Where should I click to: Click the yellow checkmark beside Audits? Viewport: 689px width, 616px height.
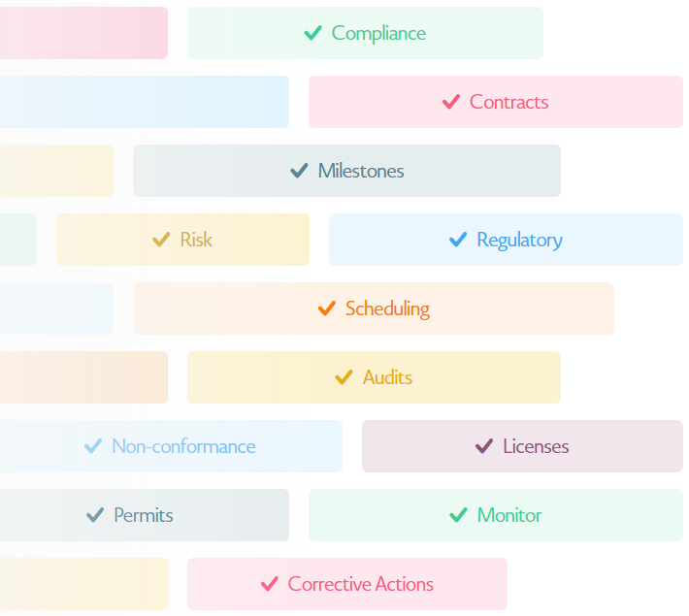click(344, 377)
